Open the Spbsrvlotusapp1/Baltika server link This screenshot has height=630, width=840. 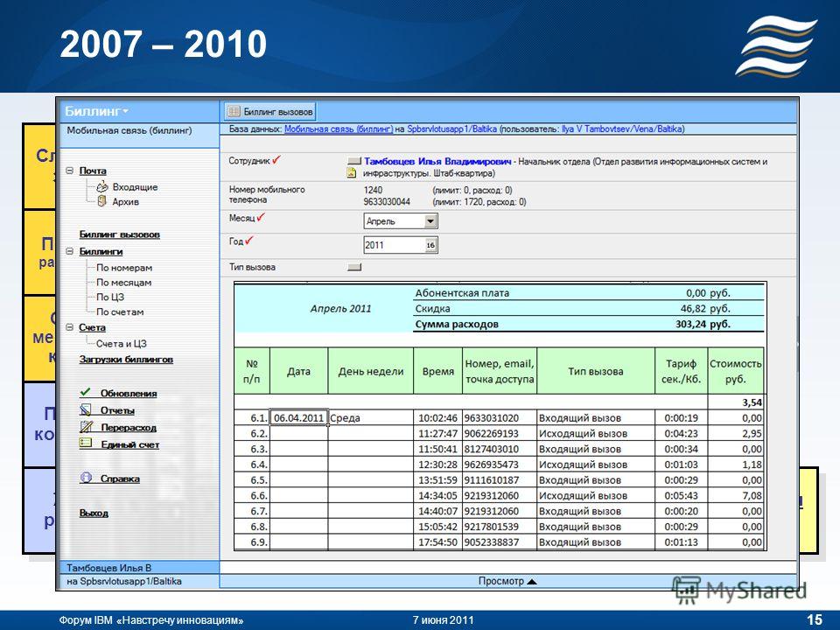coord(451,129)
